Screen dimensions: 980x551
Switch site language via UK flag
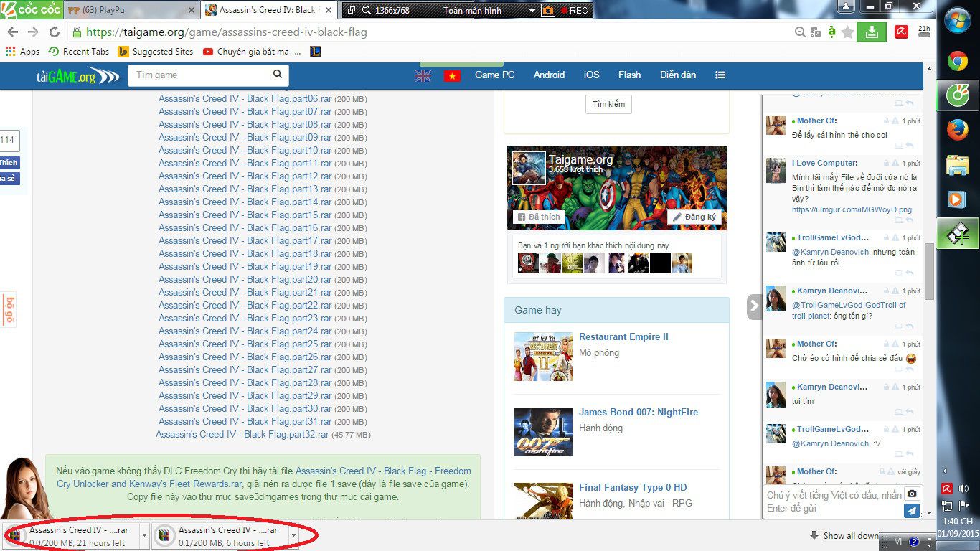coord(423,75)
